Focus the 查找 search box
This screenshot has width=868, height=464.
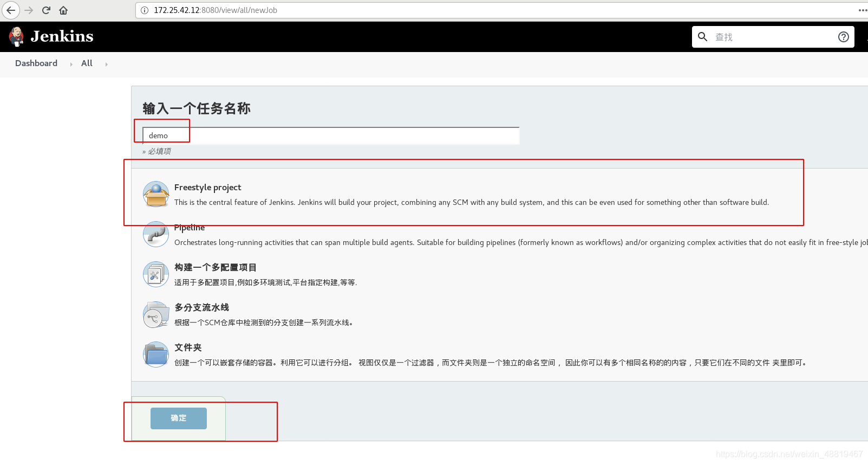[773, 37]
